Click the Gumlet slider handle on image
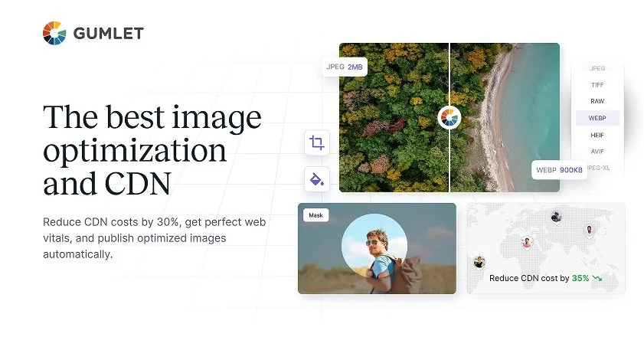This screenshot has height=337, width=644. click(x=449, y=117)
